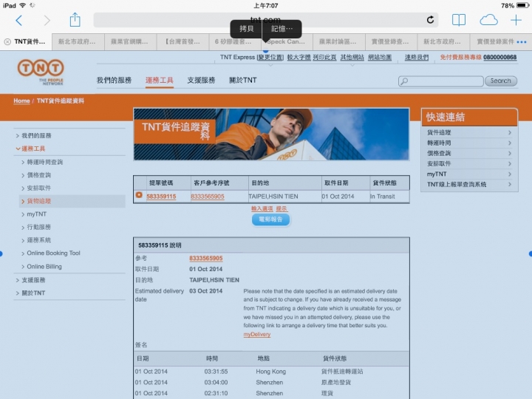Open myTNT quick link
The width and height of the screenshot is (532, 399).
coord(469,174)
